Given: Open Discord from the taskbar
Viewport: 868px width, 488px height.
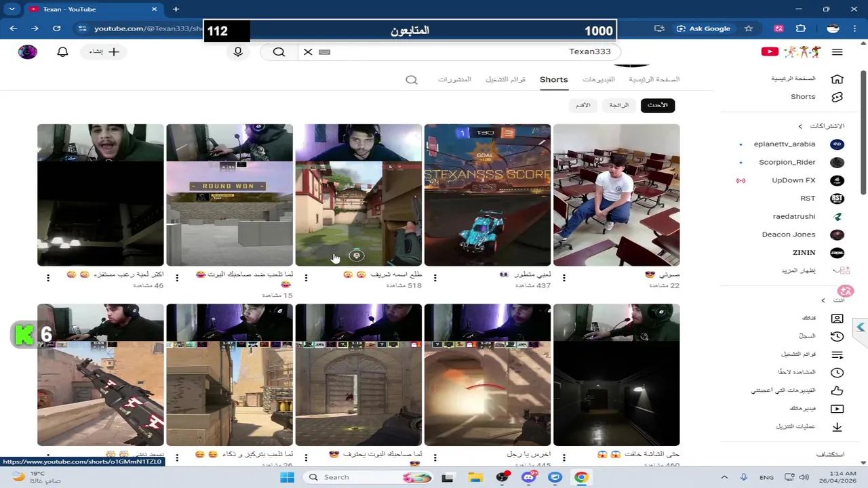Looking at the screenshot, I should pos(528,477).
